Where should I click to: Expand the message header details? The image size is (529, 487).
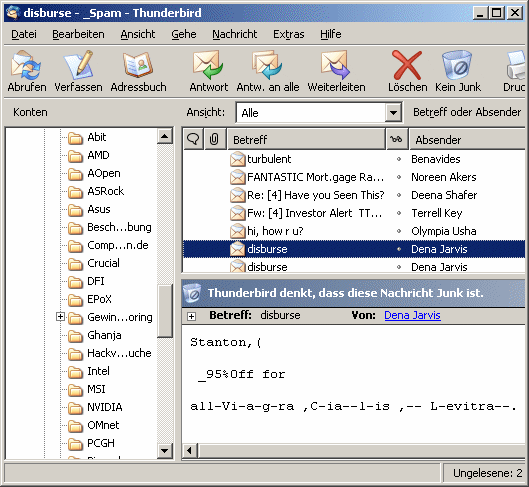[x=191, y=316]
